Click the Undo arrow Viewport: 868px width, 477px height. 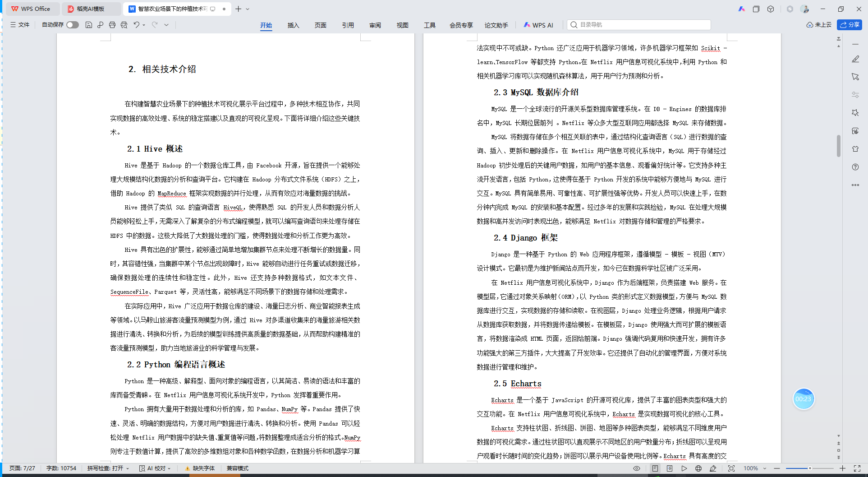pos(136,25)
